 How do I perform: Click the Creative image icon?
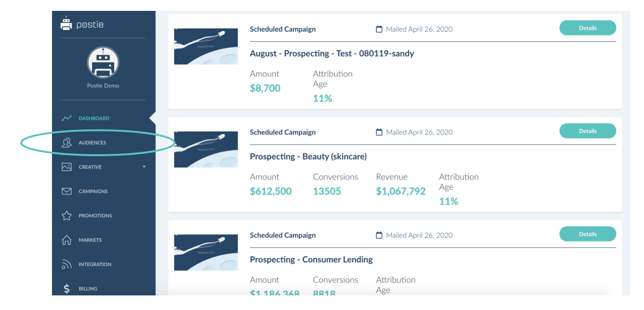pos(67,167)
